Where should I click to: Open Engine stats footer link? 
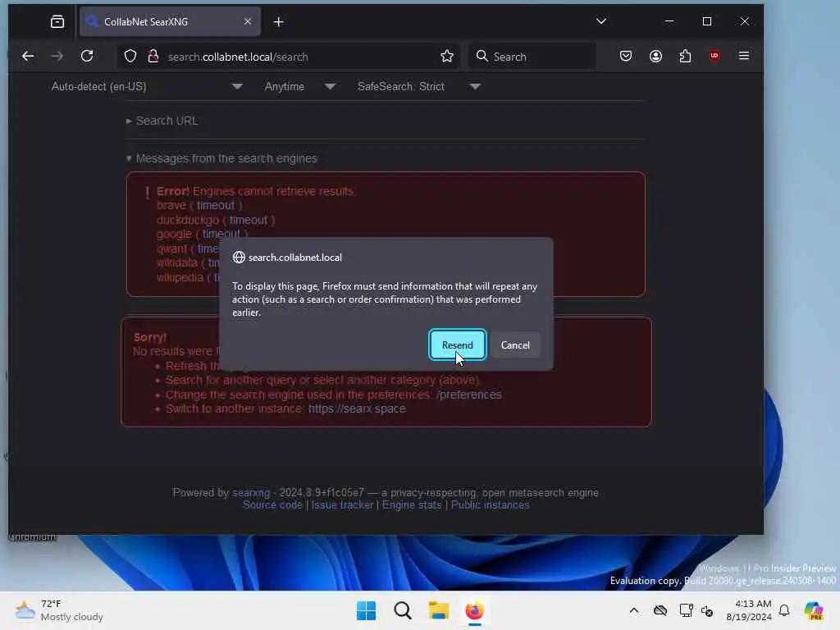412,505
